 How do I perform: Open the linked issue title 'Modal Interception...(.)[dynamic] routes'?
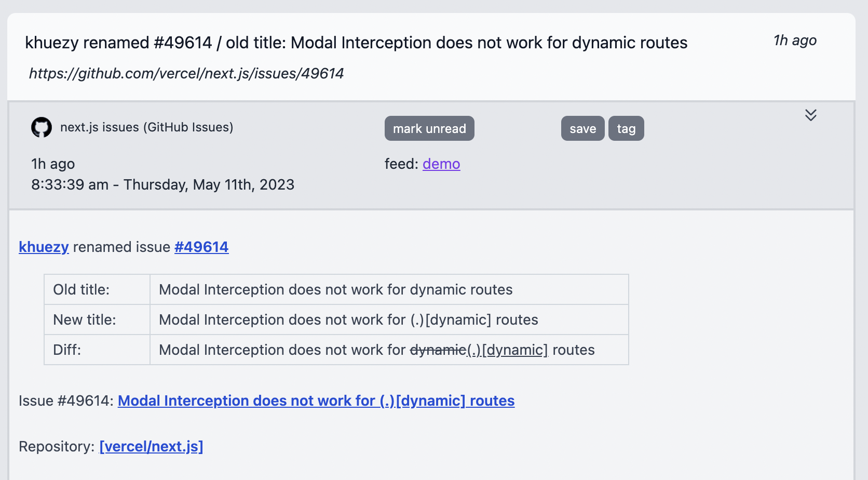pos(316,401)
